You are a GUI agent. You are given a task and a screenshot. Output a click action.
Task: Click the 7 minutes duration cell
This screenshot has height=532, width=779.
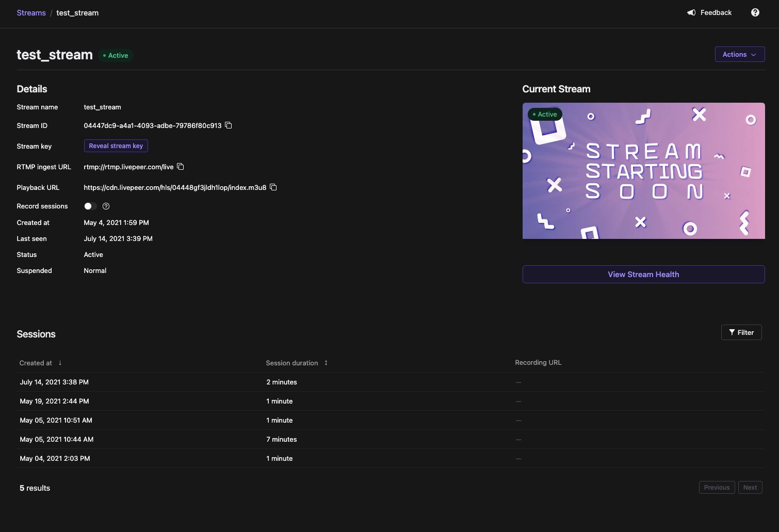tap(282, 439)
